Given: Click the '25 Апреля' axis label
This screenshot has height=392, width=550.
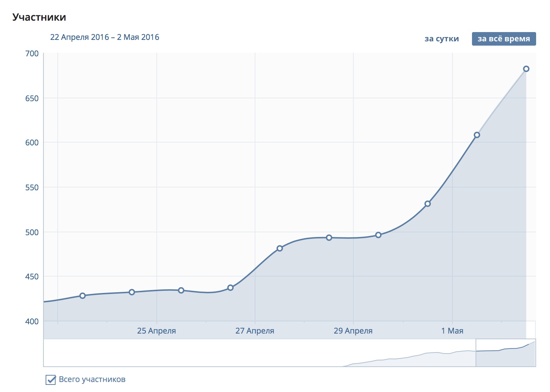Looking at the screenshot, I should (x=156, y=331).
